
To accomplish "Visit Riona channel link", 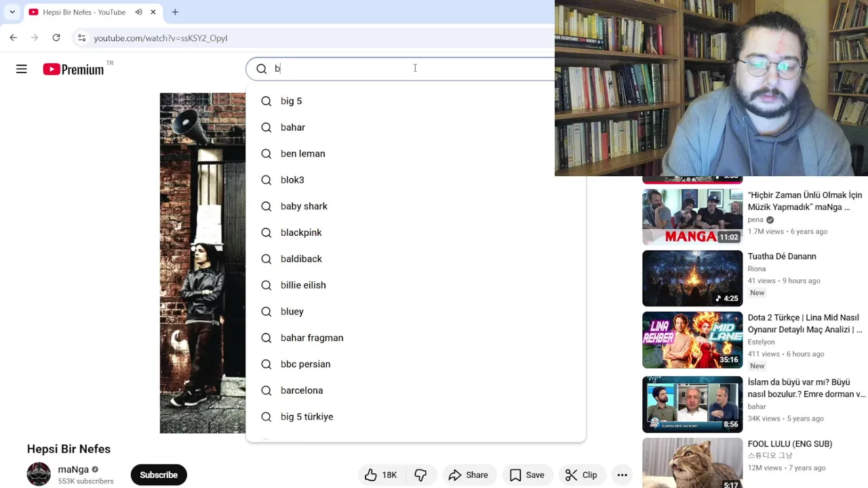I will pos(757,268).
